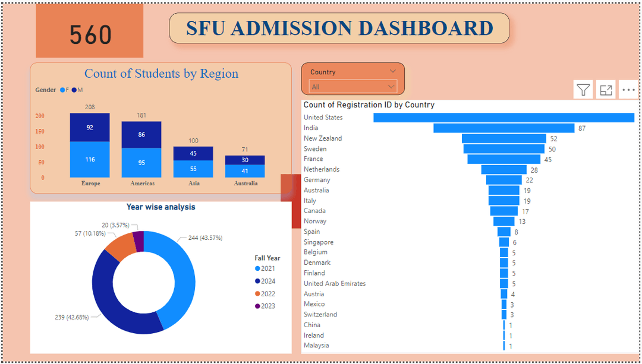Click the Australia male segment showing 30
Image resolution: width=642 pixels, height=364 pixels.
click(245, 160)
